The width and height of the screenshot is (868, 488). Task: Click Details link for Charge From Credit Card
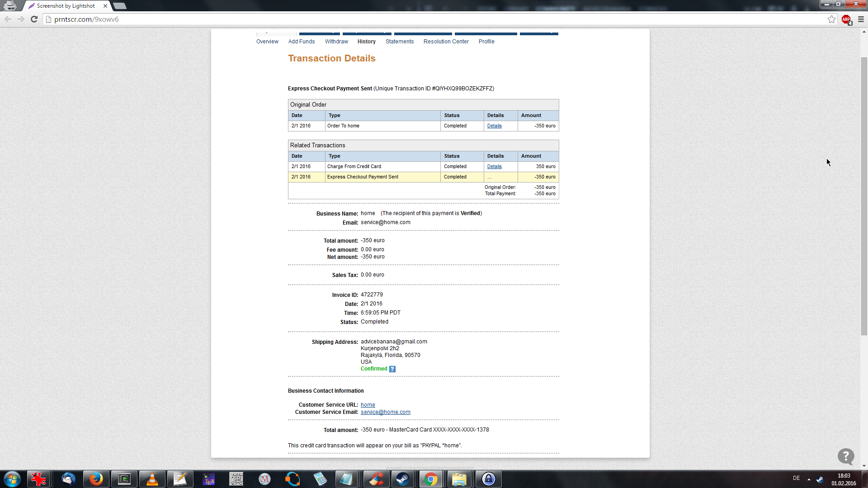[494, 167]
